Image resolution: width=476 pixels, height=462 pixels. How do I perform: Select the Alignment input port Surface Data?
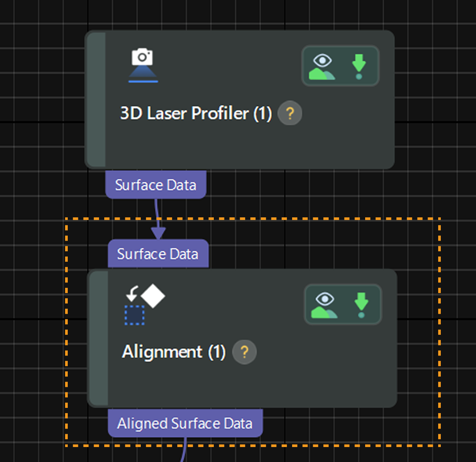click(x=157, y=254)
